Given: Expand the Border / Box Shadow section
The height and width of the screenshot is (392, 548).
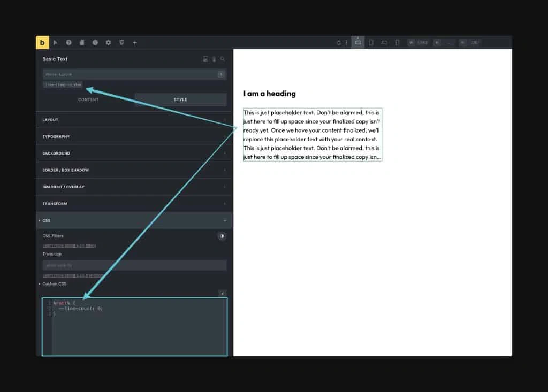Looking at the screenshot, I should (x=134, y=170).
